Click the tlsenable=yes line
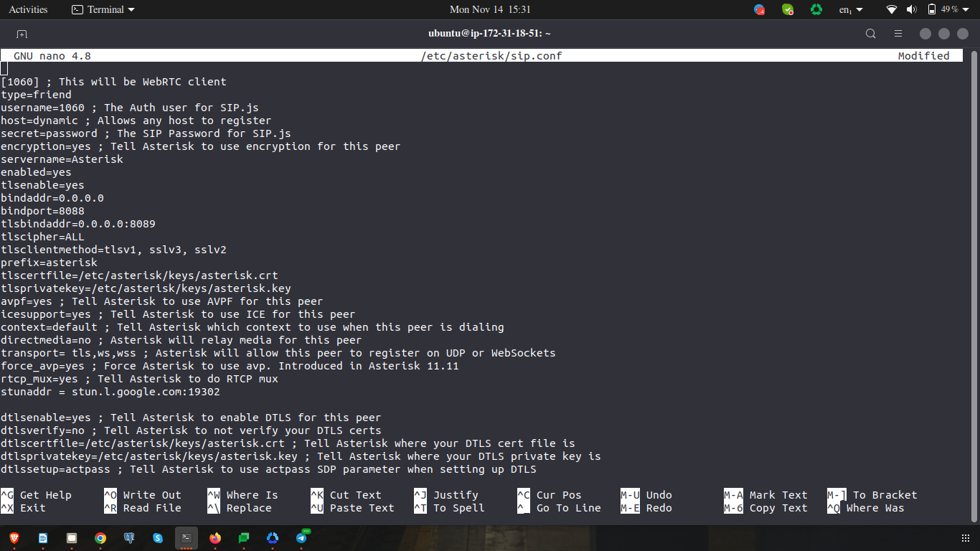This screenshot has height=551, width=980. pyautogui.click(x=42, y=185)
